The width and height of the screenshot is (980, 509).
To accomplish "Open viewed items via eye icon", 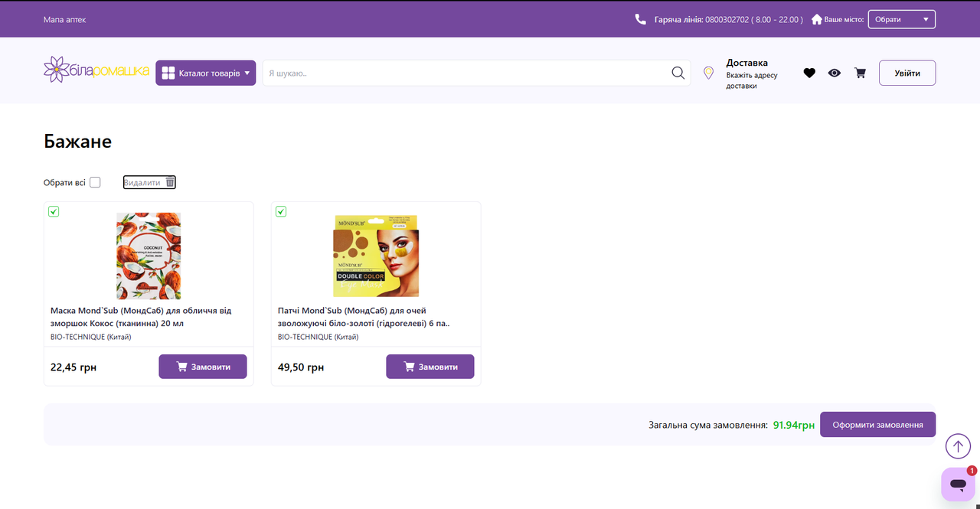I will [x=835, y=73].
